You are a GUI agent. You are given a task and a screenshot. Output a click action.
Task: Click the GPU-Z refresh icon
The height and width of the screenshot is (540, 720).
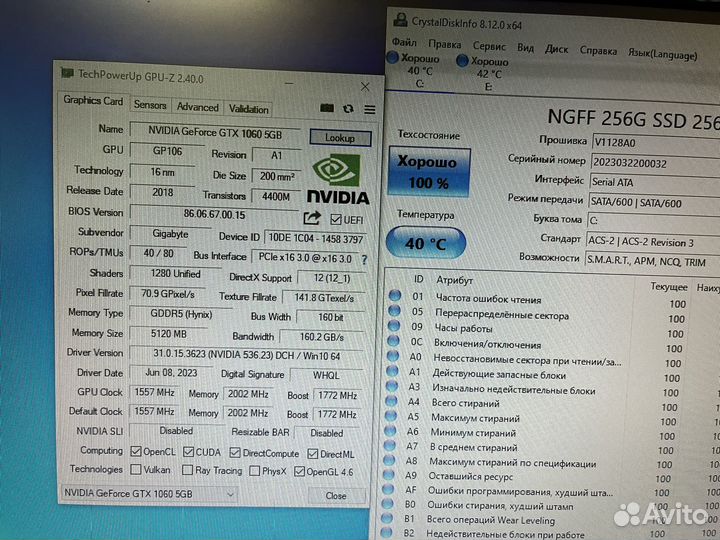coord(349,109)
